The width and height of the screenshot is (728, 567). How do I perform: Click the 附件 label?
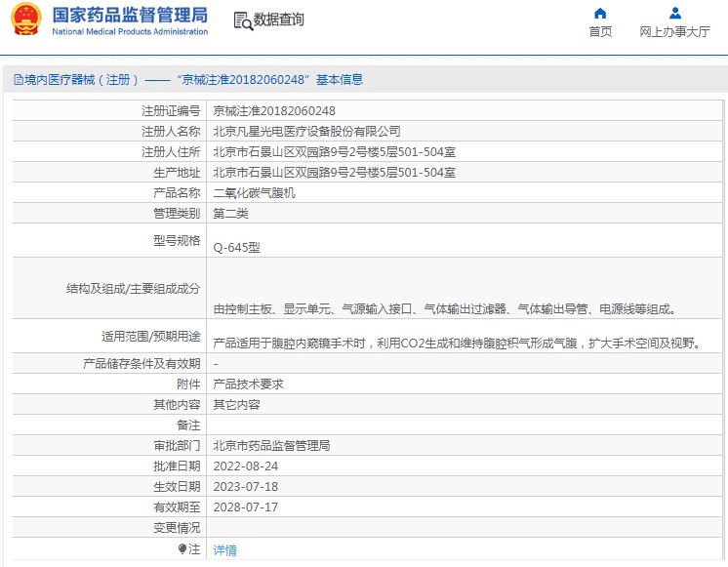188,385
